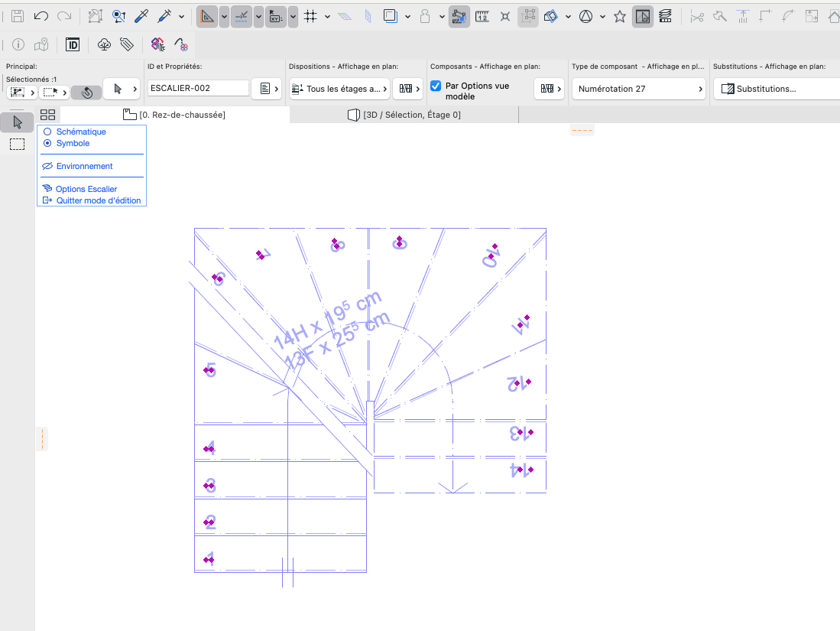
Task: Open the ID manager icon
Action: point(73,44)
